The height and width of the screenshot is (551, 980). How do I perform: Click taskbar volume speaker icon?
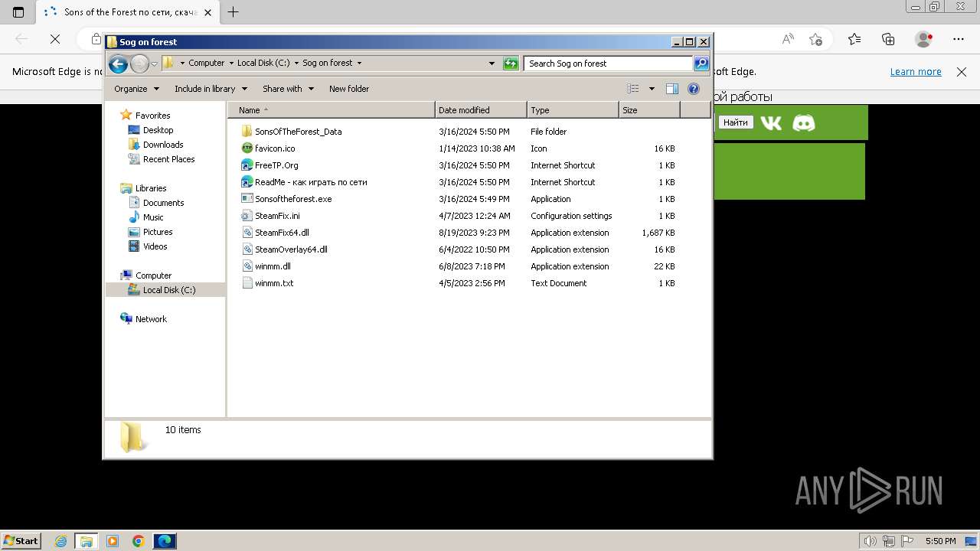pyautogui.click(x=870, y=541)
